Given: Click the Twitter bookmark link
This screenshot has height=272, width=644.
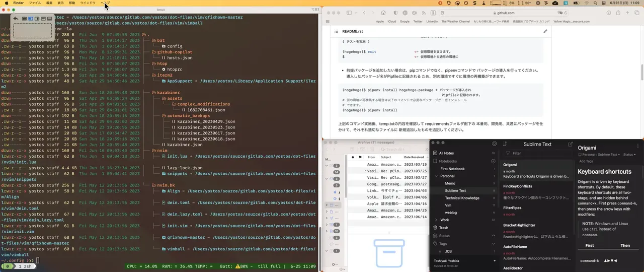Looking at the screenshot, I should tap(418, 22).
